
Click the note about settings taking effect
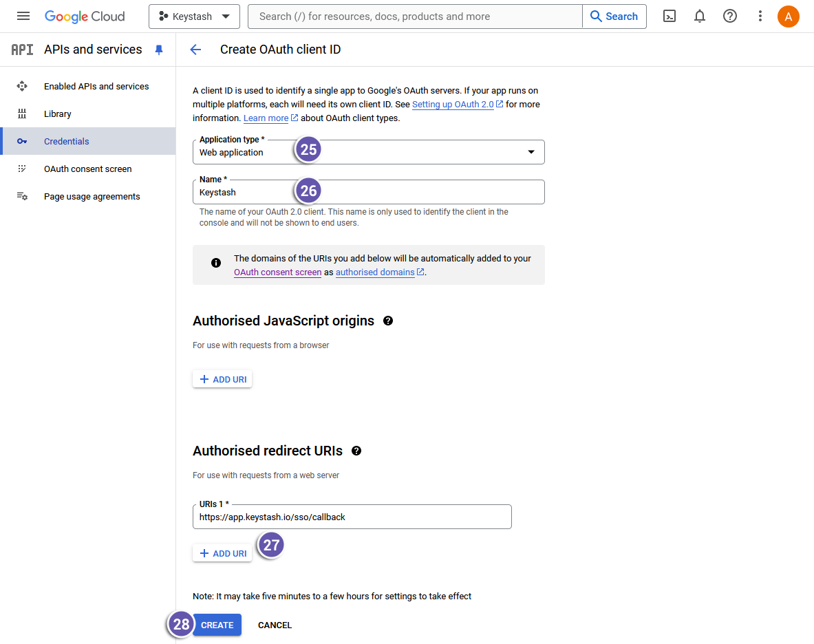pos(332,597)
